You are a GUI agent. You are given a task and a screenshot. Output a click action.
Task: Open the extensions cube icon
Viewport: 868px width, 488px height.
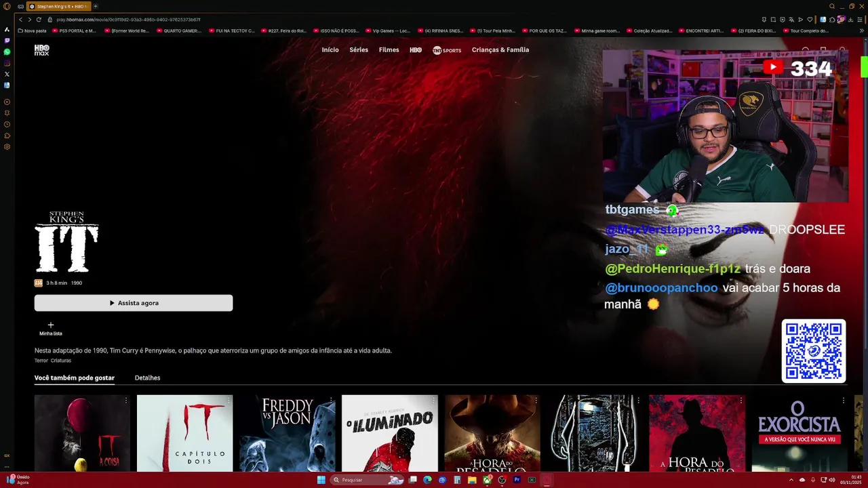[x=833, y=20]
